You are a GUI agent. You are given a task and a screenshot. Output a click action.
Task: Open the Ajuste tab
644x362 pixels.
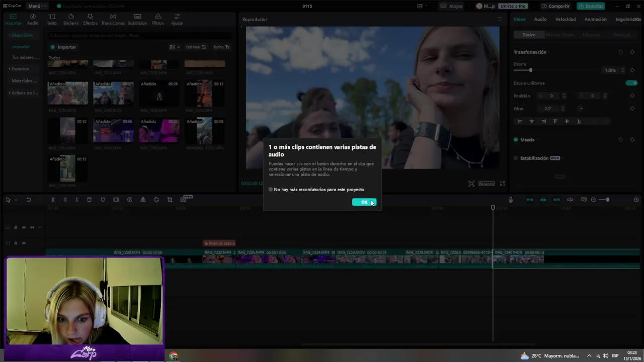point(177,20)
